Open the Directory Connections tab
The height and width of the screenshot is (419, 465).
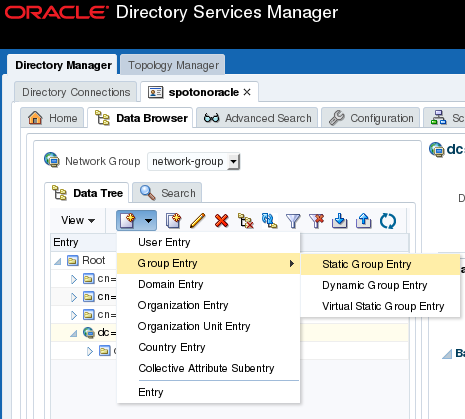coord(76,92)
